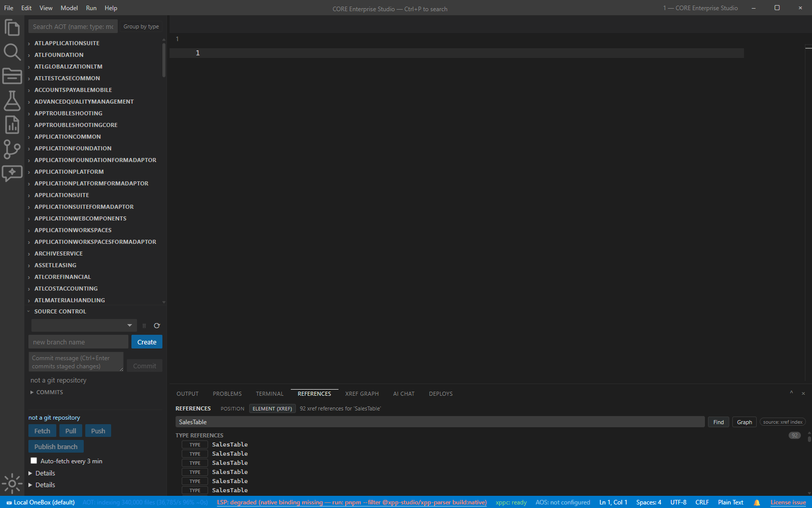
Task: Switch to the XREF GRAPH tab
Action: coord(362,394)
